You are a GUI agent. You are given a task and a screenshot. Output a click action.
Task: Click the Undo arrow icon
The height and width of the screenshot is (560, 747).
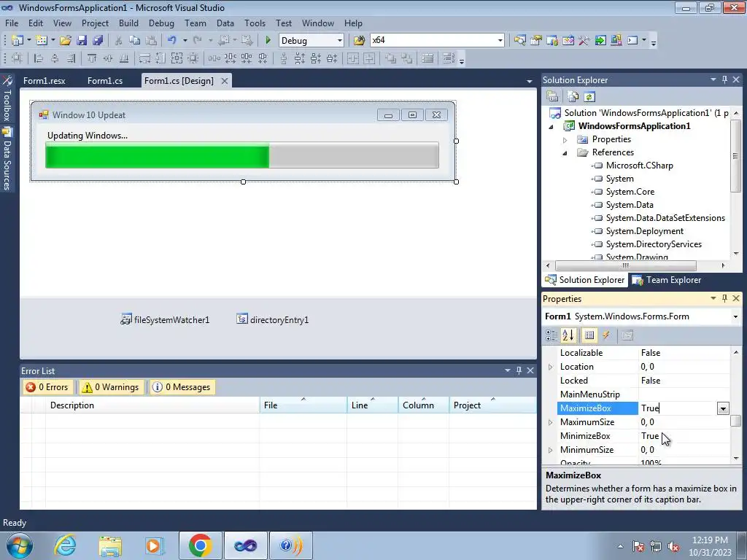click(x=172, y=41)
